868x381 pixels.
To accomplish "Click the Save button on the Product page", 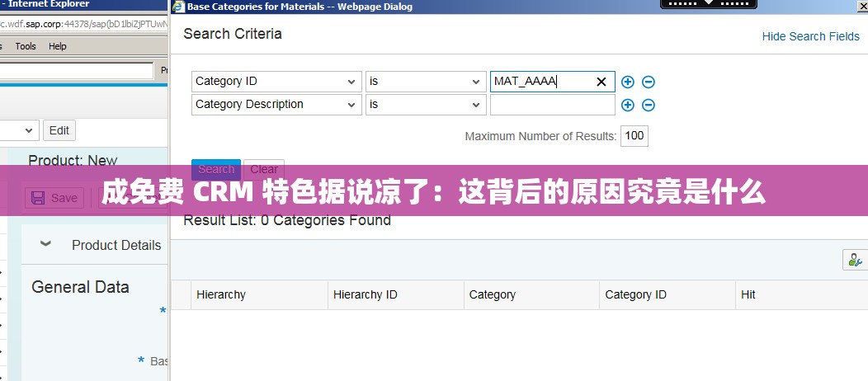I will pos(54,198).
